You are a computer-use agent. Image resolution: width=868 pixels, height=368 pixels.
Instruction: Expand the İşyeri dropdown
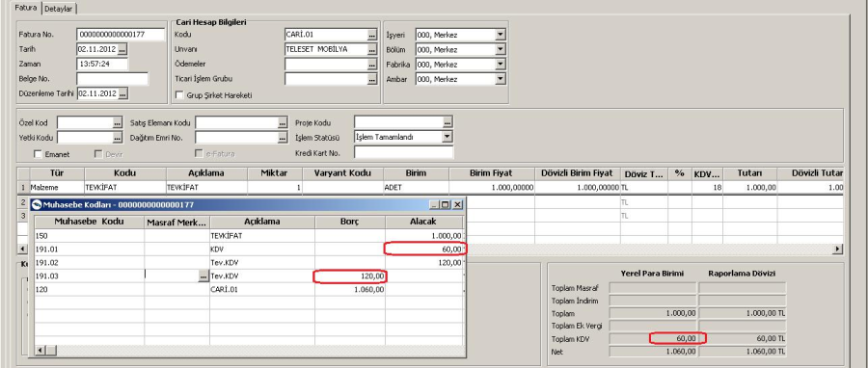tap(501, 35)
